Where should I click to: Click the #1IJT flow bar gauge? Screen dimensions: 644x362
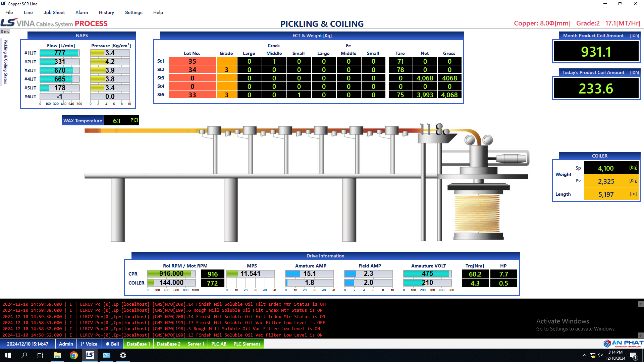click(59, 53)
